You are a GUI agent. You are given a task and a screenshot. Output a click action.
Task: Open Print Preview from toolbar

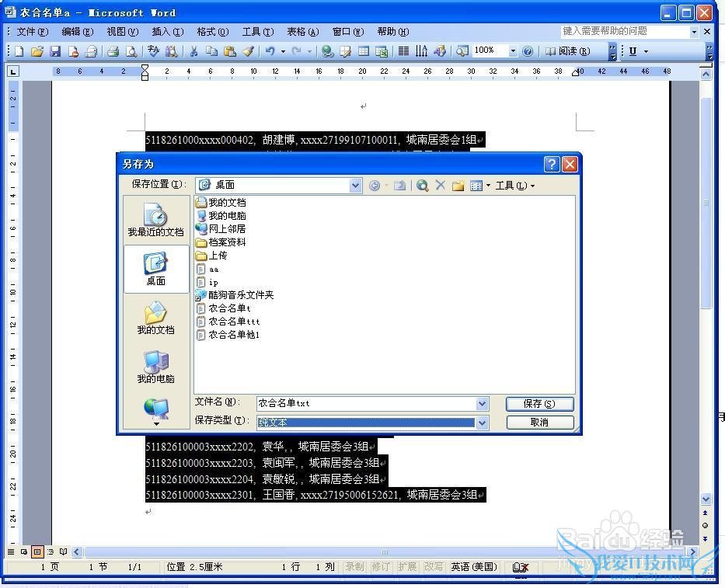pyautogui.click(x=131, y=50)
